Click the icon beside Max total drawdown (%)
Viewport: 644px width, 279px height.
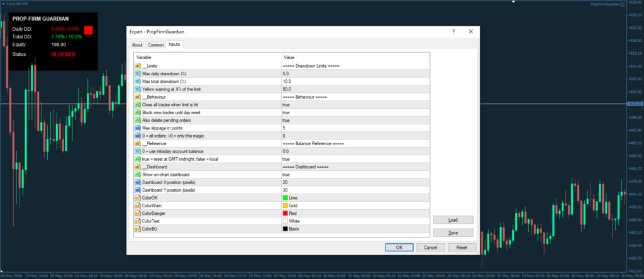coord(138,81)
